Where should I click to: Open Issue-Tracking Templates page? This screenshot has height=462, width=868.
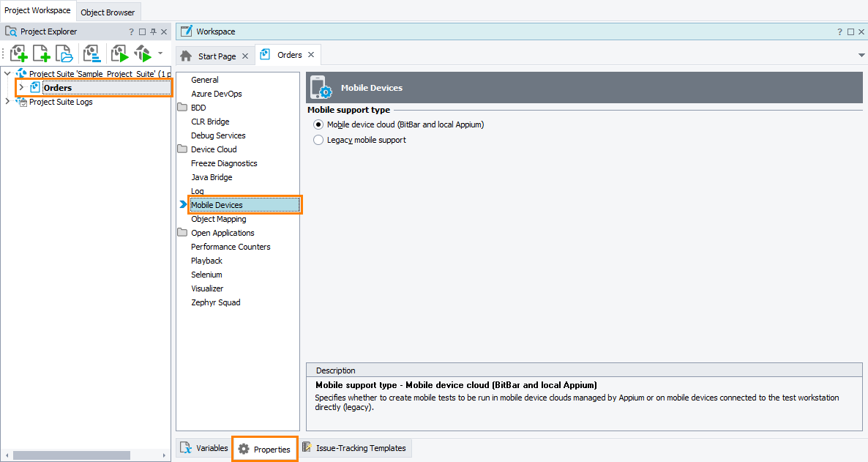354,448
